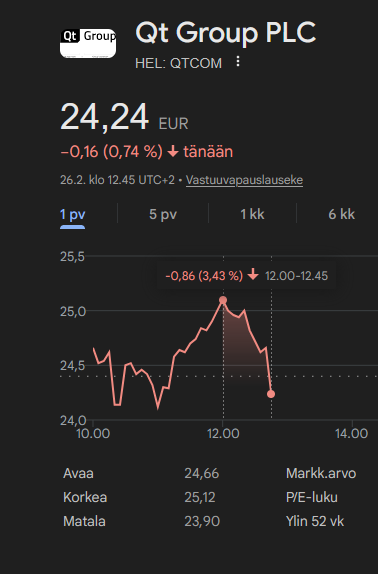Open the Vastuuvapauslauseke disclaimer link
Screen dimensions: 378x574
point(244,180)
